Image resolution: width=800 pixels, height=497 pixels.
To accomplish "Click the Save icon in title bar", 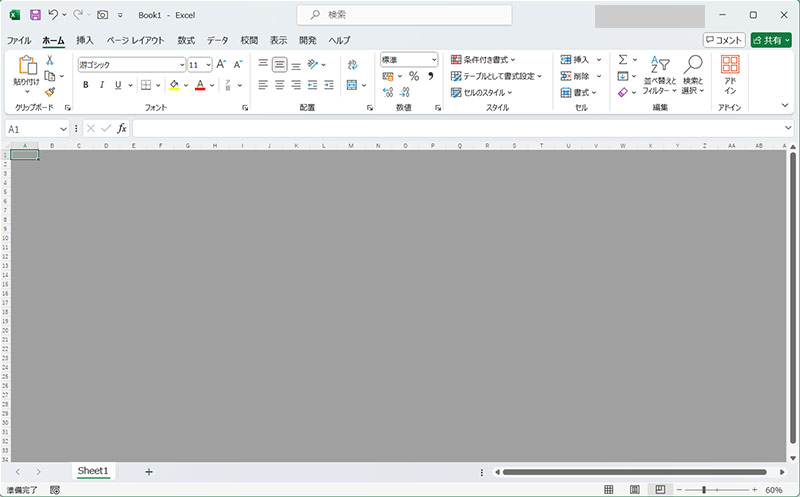I will click(x=35, y=15).
